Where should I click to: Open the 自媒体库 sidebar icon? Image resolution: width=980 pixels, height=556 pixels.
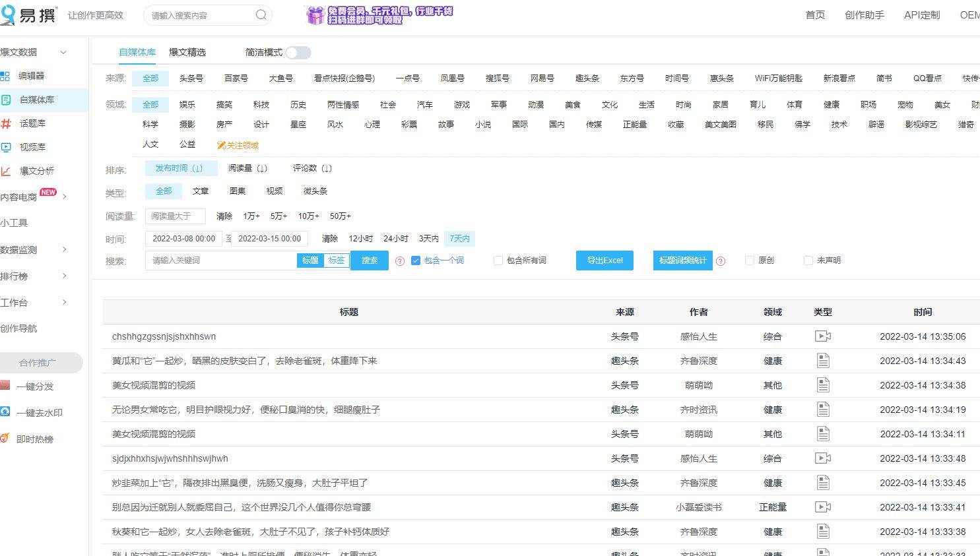point(6,100)
